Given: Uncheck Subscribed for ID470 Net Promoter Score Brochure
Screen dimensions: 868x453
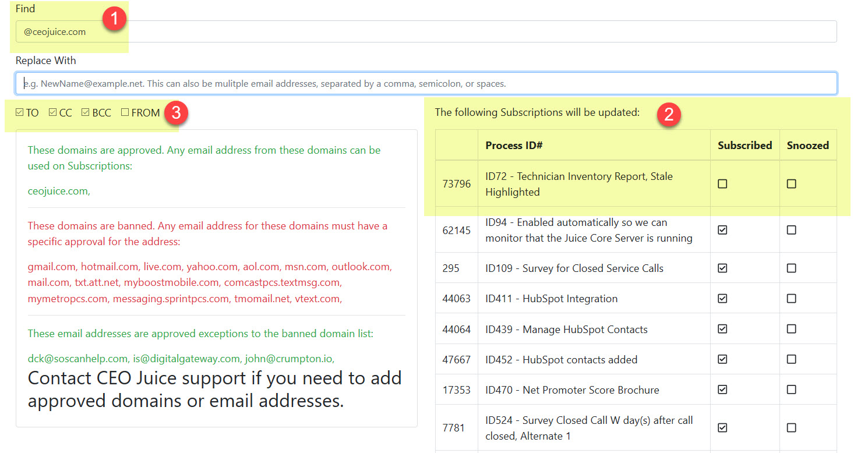Looking at the screenshot, I should click(x=722, y=390).
